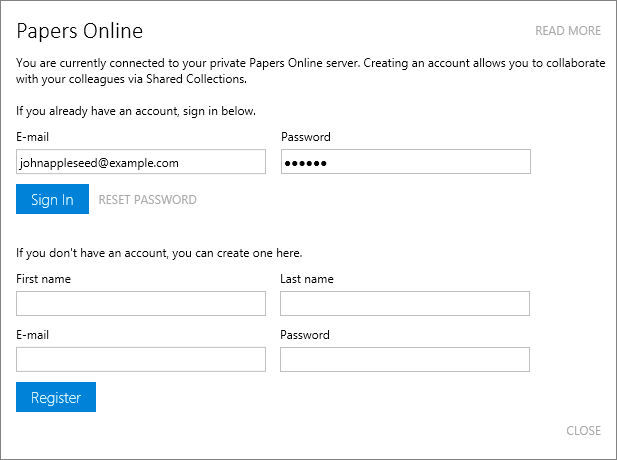Click the Password label above the Register section field
Viewport: 617px width, 460px height.
pos(305,335)
